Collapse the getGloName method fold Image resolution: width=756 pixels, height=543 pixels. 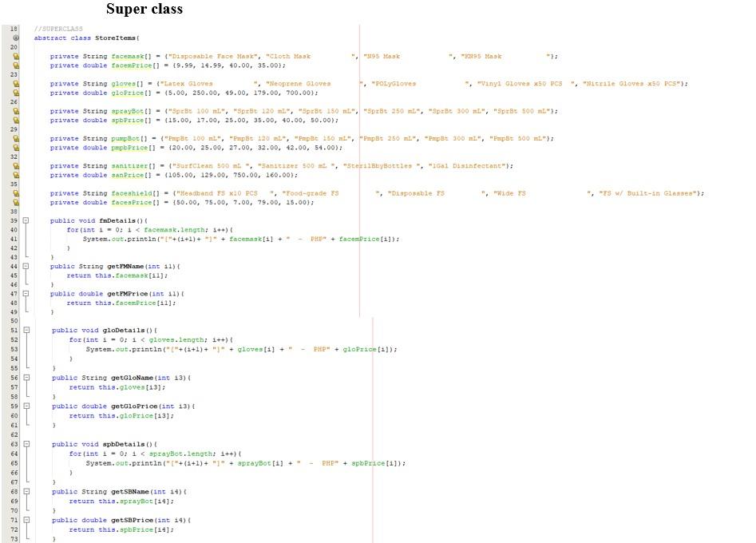coord(26,378)
